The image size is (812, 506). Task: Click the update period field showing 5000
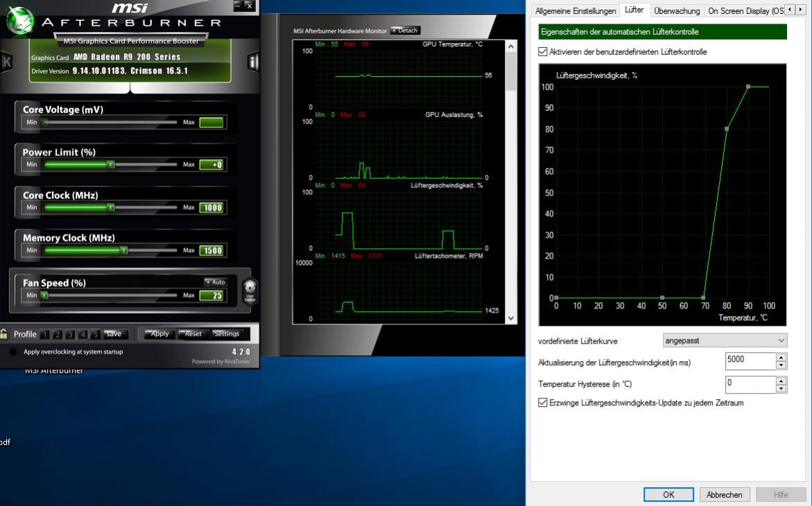(x=751, y=361)
